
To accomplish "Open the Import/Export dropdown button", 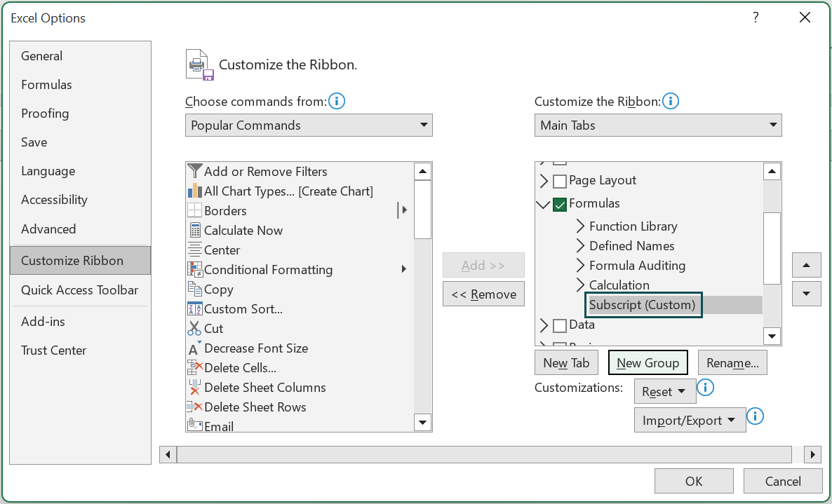I will coord(690,421).
